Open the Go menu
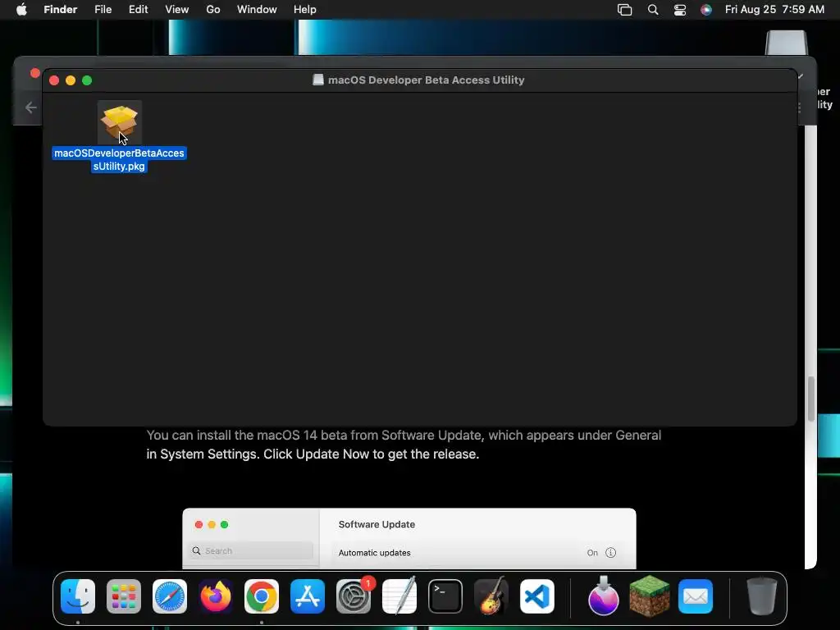 pos(213,10)
